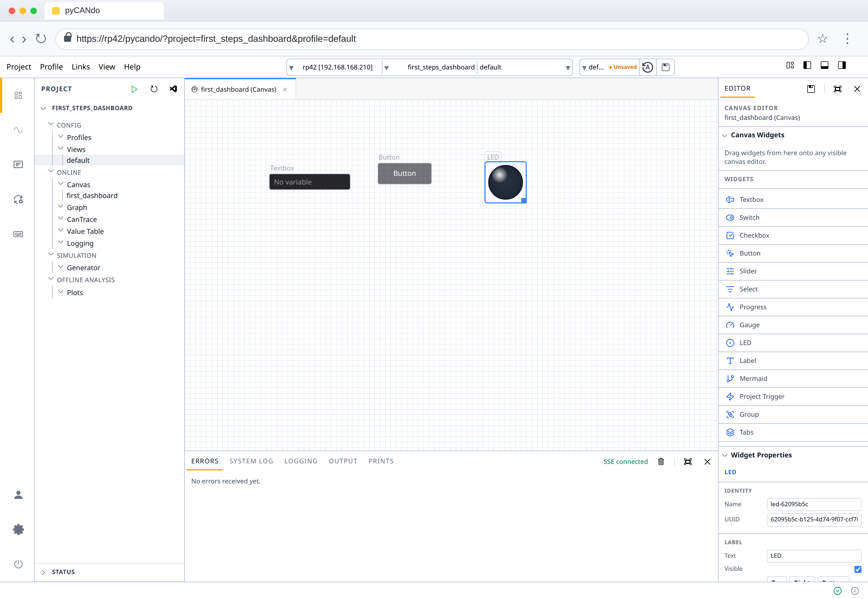The height and width of the screenshot is (599, 868).
Task: Collapse the ONLINE tree section
Action: pos(51,171)
